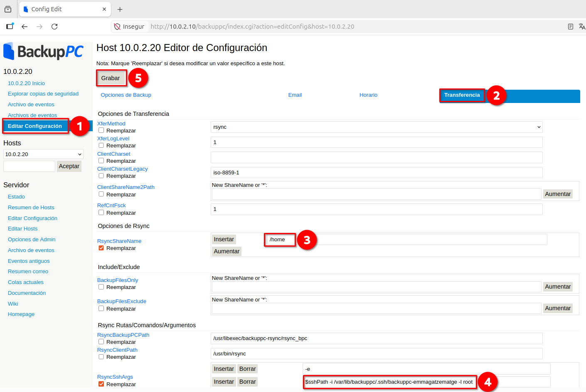Click Insertar on the -e argument row
Screen dimensions: 586x392
click(224, 369)
